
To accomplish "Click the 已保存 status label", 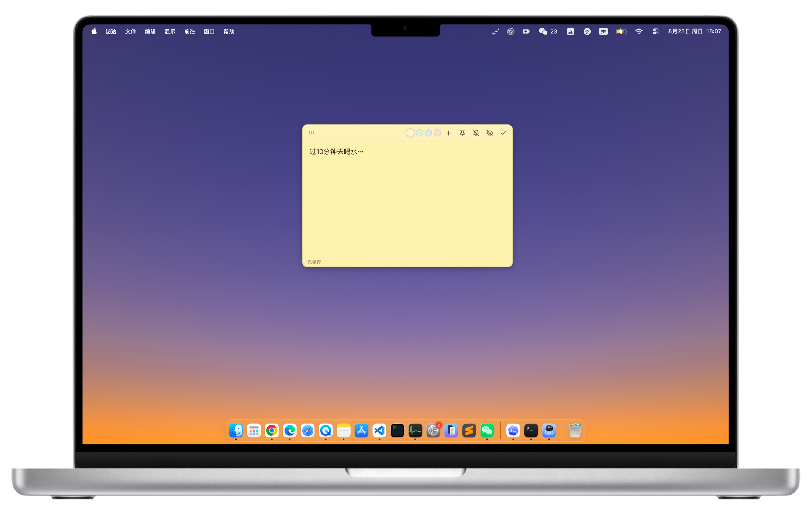I will click(x=314, y=262).
